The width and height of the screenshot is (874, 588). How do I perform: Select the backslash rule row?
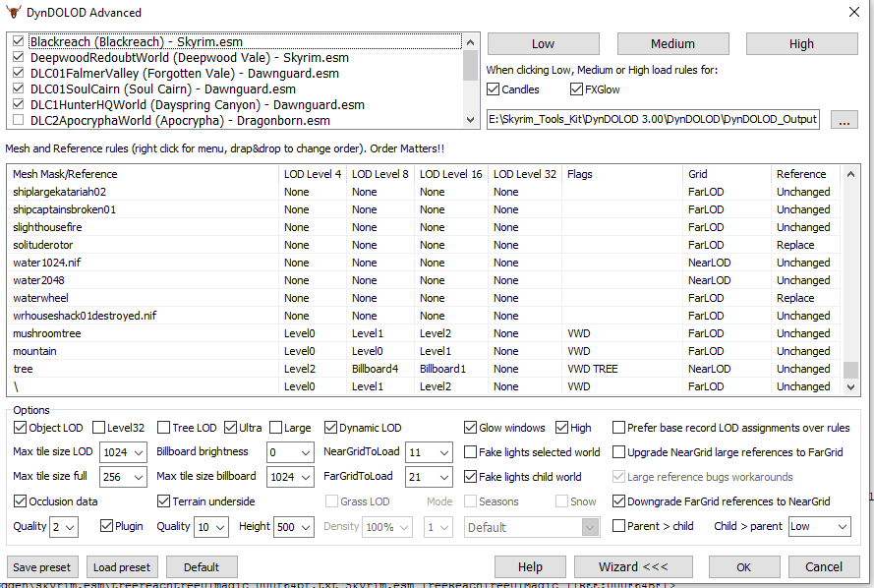[x=424, y=386]
